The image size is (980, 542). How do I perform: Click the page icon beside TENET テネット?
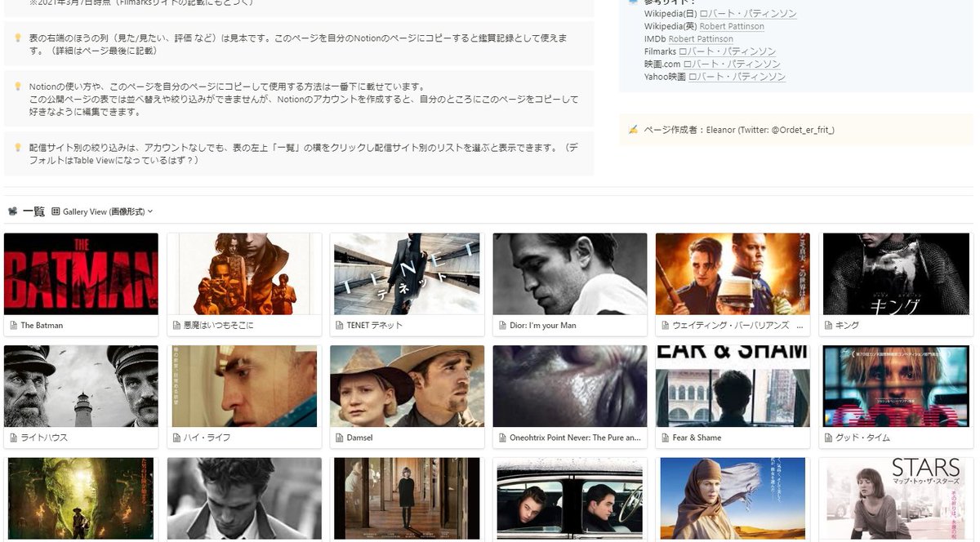coord(339,325)
